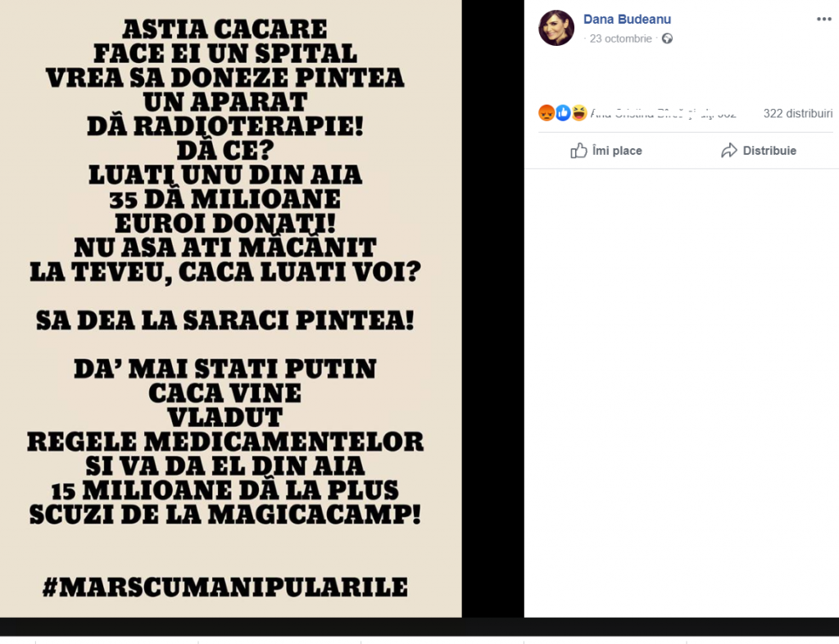839x644 pixels.
Task: Click the dark bar below the photo
Action: [419, 626]
